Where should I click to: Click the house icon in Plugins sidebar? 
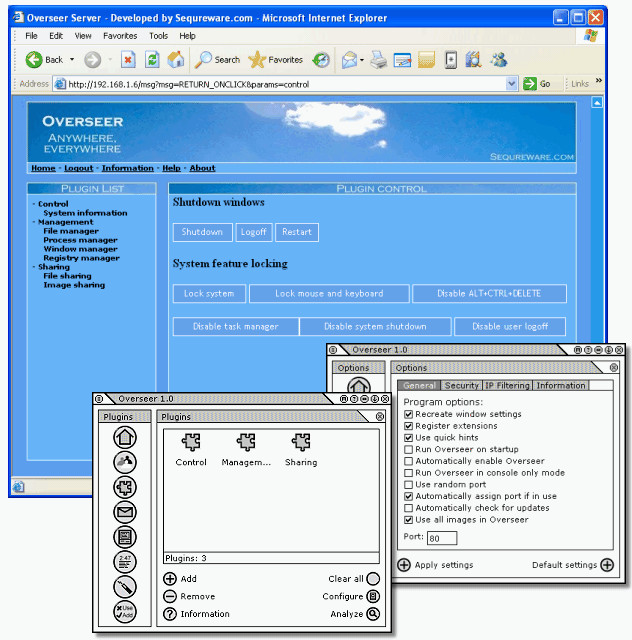click(125, 437)
